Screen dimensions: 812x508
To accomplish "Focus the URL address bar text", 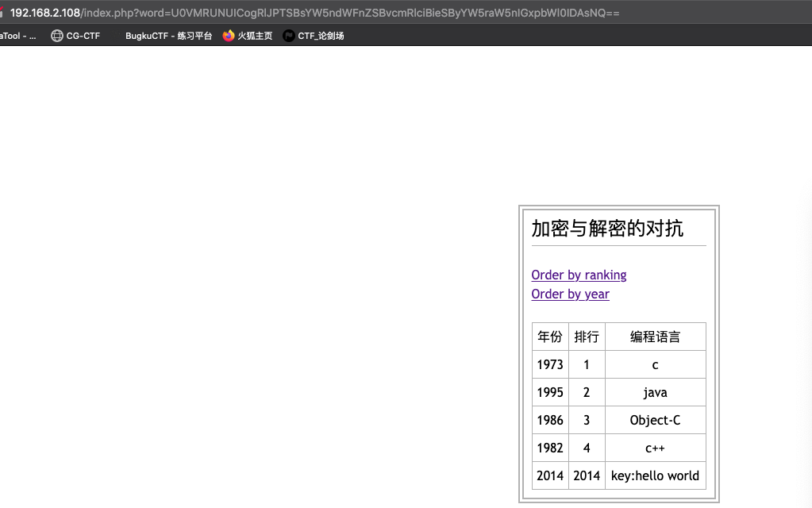I will 317,13.
